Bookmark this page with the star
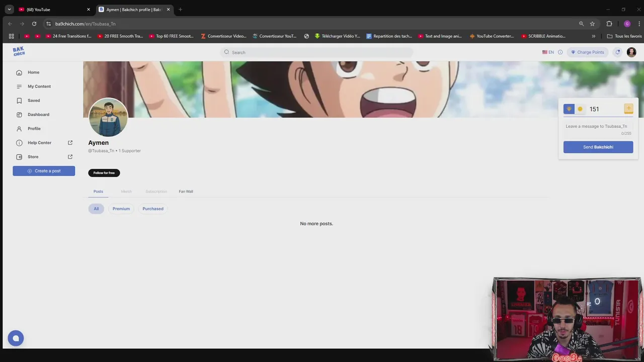The width and height of the screenshot is (644, 362). click(x=592, y=24)
